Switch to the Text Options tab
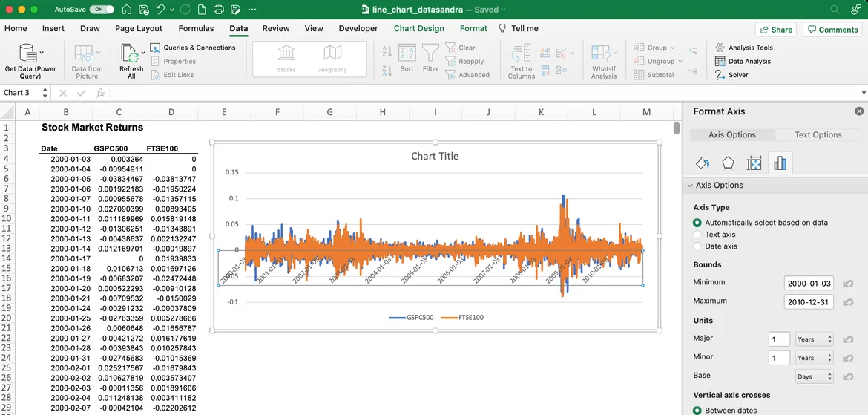 [x=818, y=135]
